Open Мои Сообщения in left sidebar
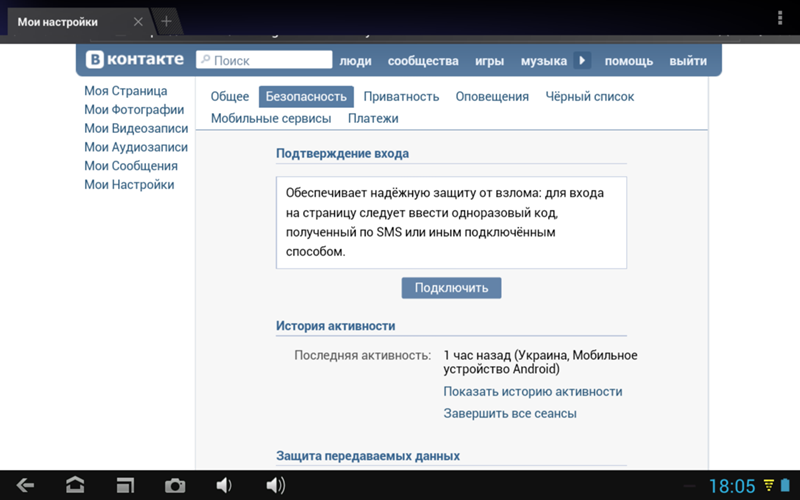800x500 pixels. pyautogui.click(x=131, y=166)
